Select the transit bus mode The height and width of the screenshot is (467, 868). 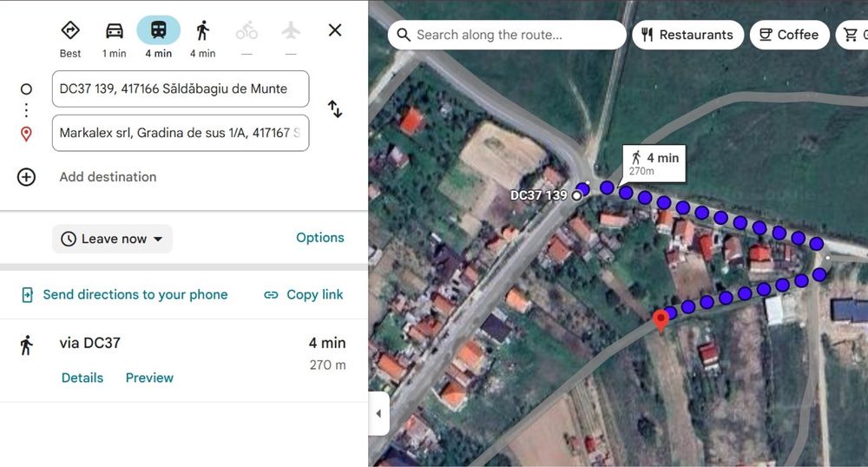coord(158,31)
